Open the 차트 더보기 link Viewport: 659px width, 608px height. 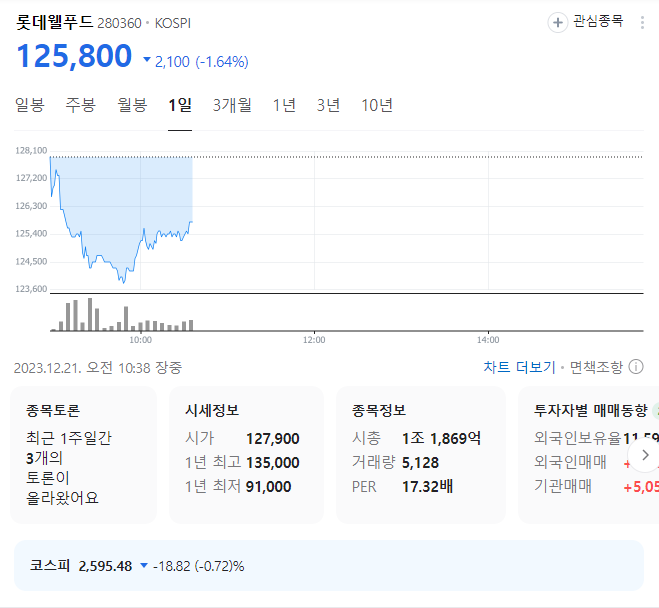(x=519, y=367)
